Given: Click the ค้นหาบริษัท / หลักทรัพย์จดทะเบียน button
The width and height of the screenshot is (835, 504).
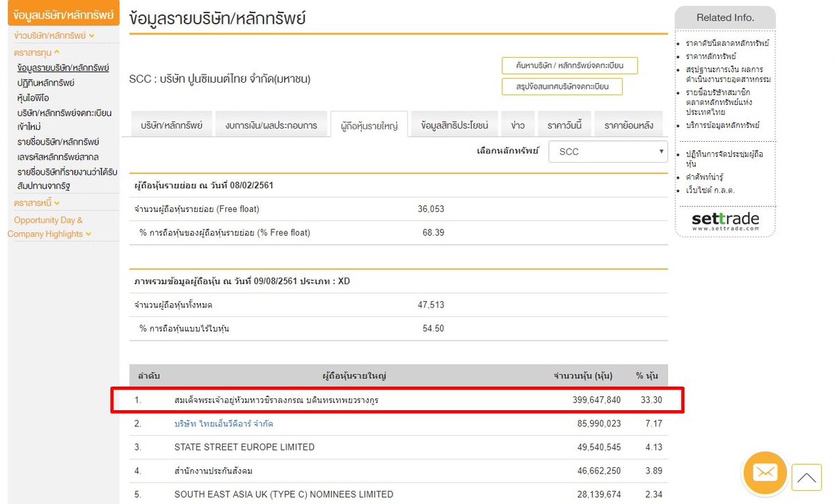Looking at the screenshot, I should click(569, 66).
